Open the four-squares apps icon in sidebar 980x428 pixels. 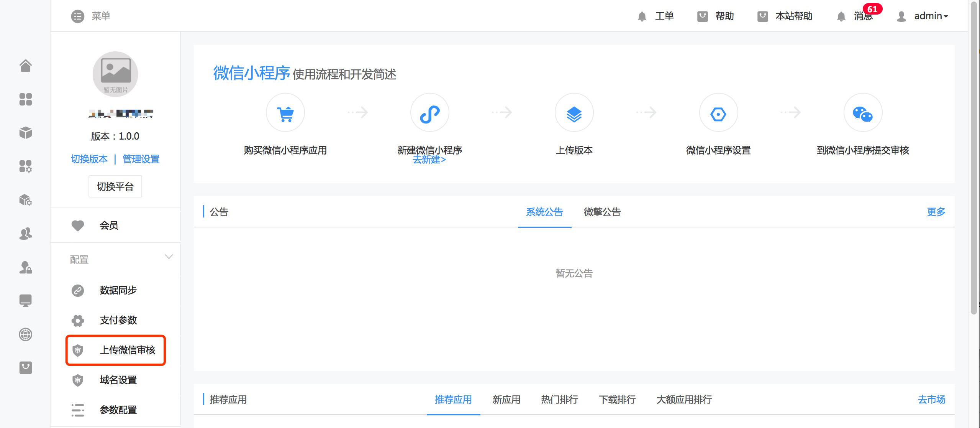coord(26,99)
